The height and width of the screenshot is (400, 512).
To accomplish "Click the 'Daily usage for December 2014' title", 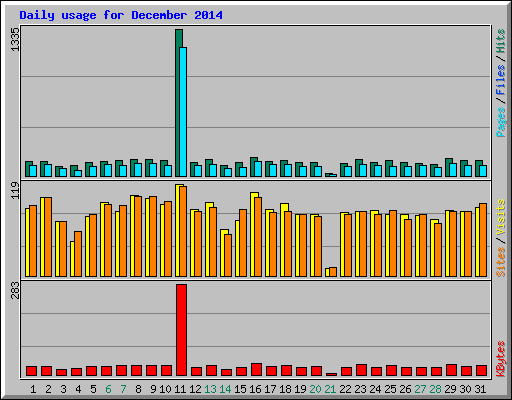I will pos(121,15).
